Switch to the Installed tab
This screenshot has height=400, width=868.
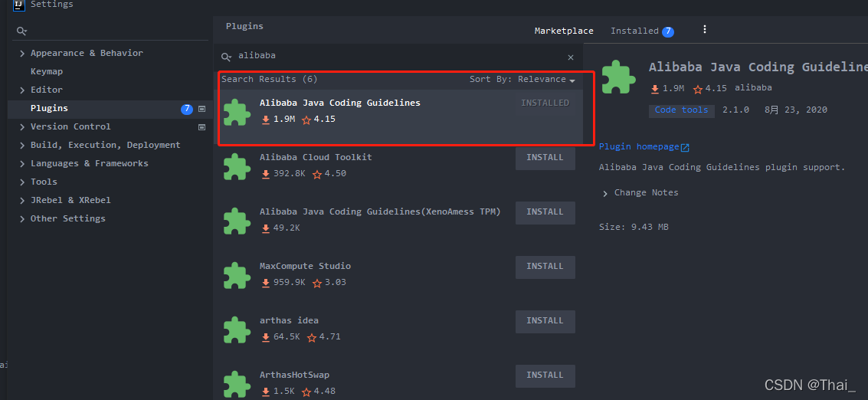[x=641, y=31]
